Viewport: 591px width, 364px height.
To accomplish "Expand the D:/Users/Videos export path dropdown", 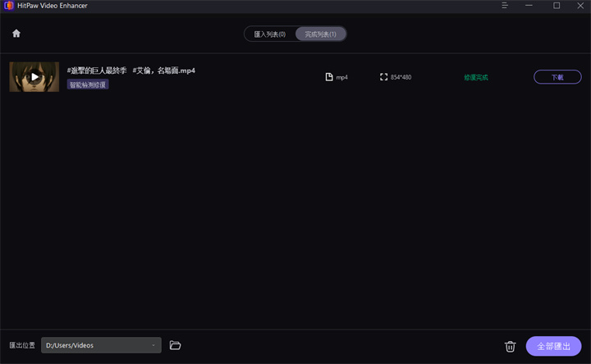I will [101, 345].
